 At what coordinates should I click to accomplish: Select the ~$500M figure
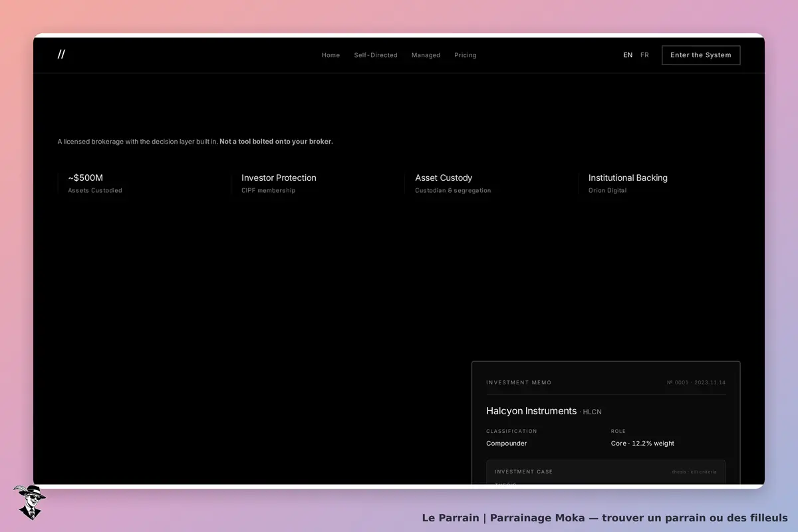tap(85, 178)
